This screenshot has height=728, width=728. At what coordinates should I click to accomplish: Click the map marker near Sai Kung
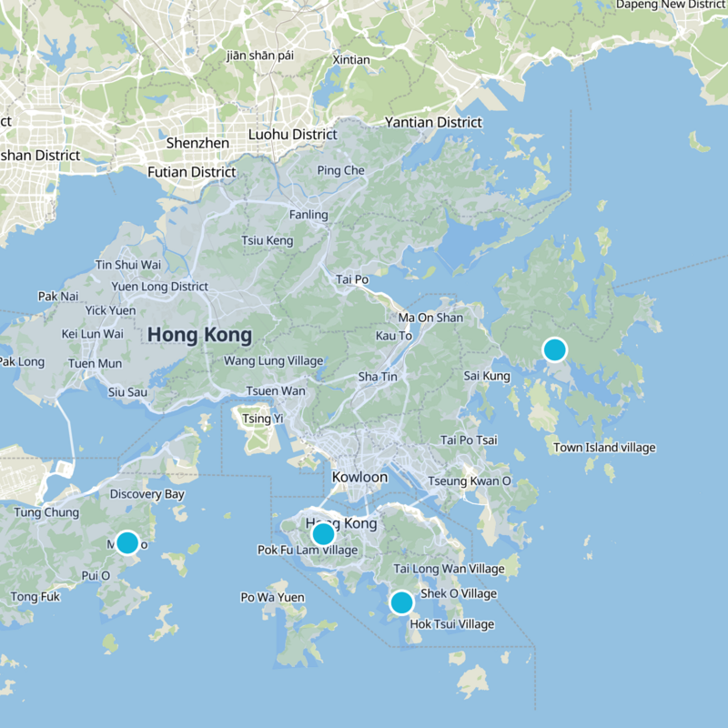[554, 349]
